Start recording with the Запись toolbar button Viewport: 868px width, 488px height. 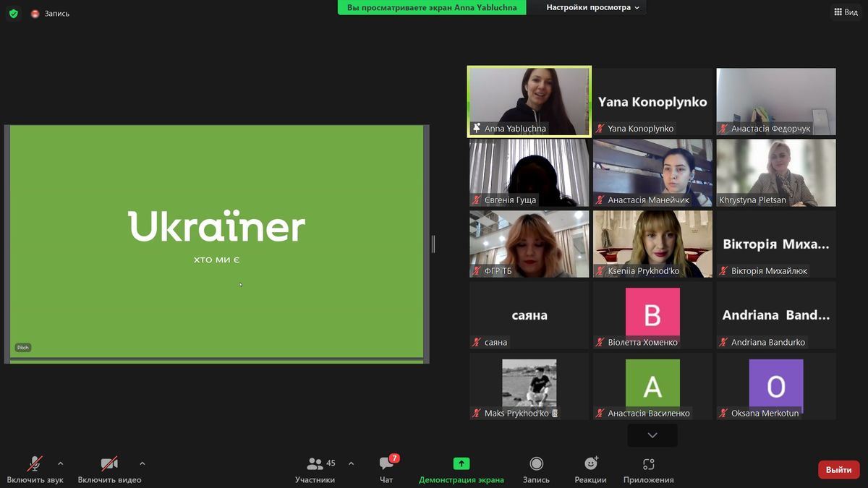536,470
